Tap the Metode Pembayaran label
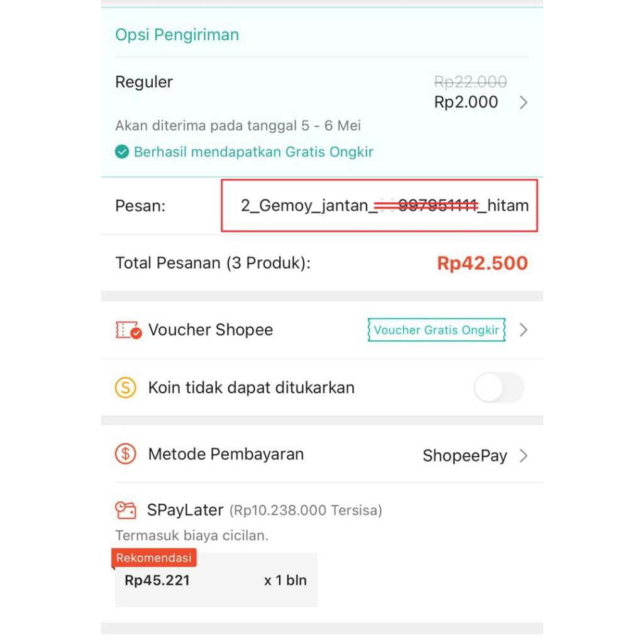 (226, 454)
